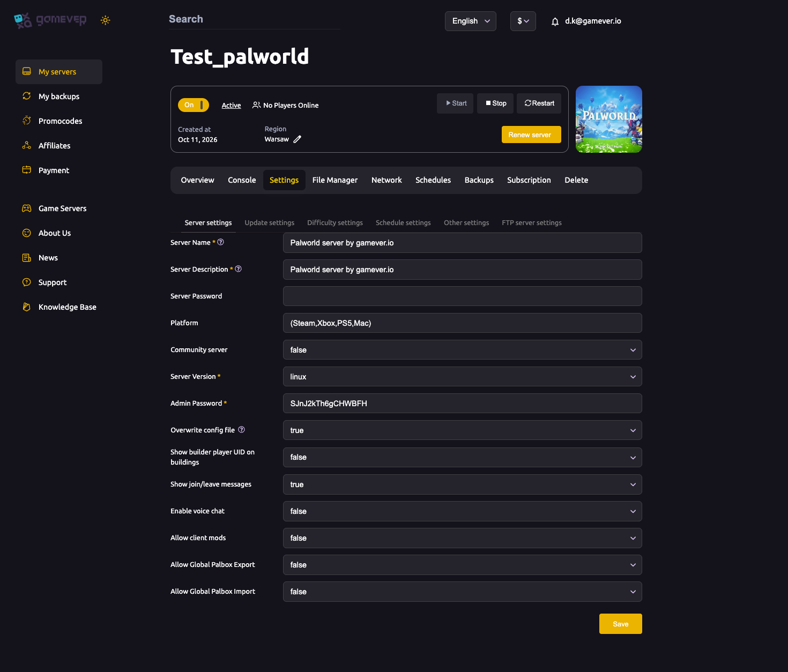Open the FTP server settings sub-tab
Viewport: 788px width, 672px height.
coord(532,222)
